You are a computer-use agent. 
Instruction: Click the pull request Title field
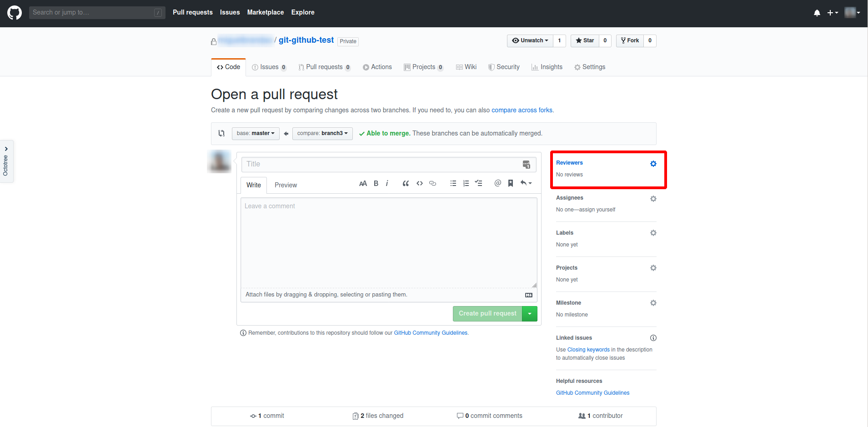(x=389, y=165)
